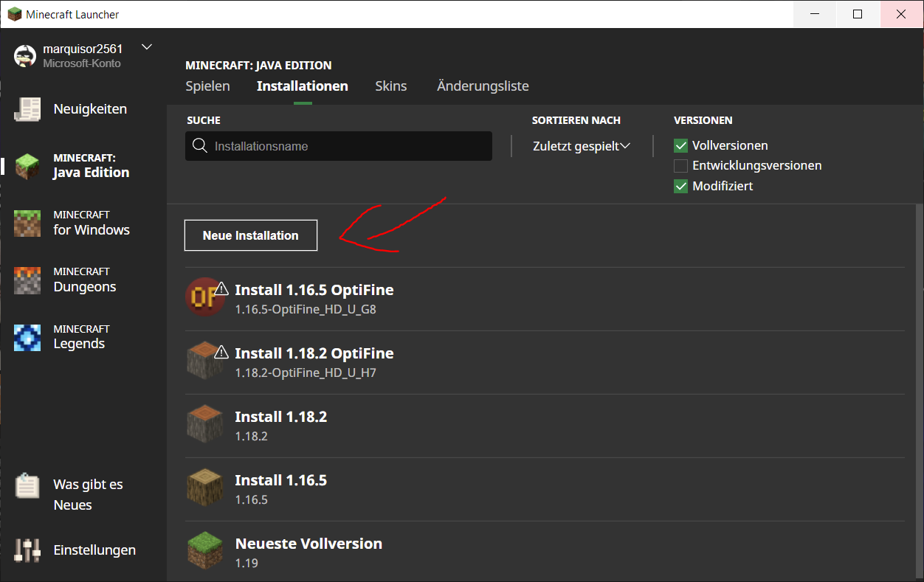The height and width of the screenshot is (582, 924).
Task: Switch to the Änderungsliste tab
Action: pyautogui.click(x=483, y=86)
